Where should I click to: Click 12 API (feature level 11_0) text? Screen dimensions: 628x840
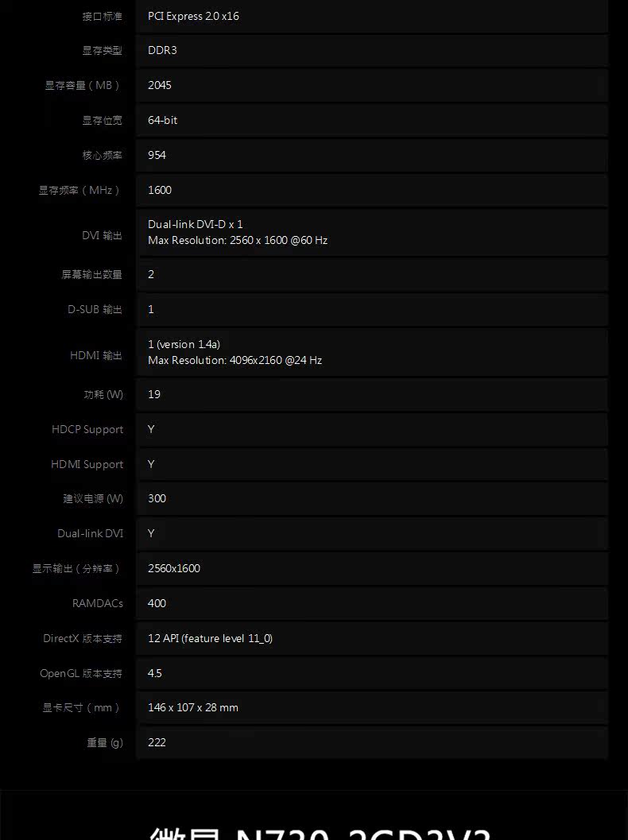pyautogui.click(x=210, y=638)
